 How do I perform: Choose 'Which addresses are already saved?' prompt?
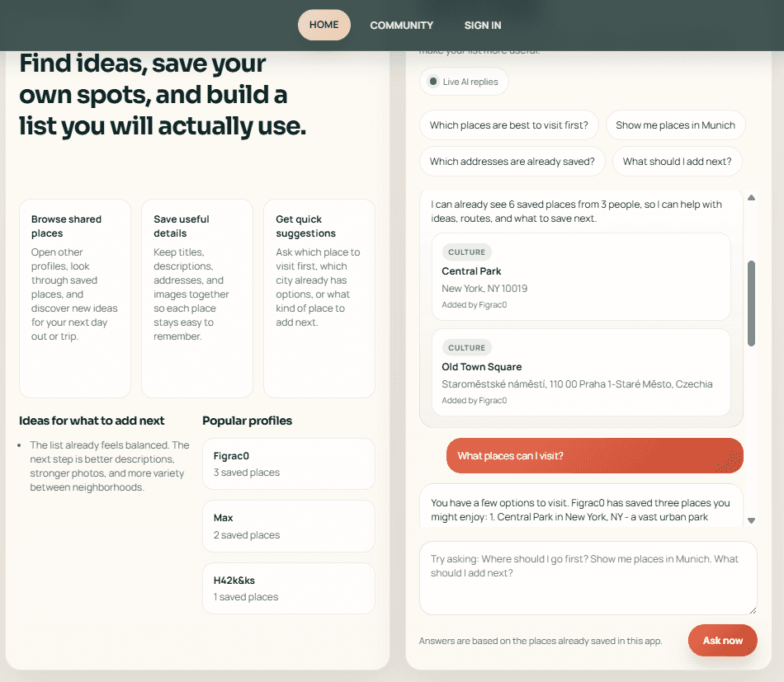click(512, 161)
